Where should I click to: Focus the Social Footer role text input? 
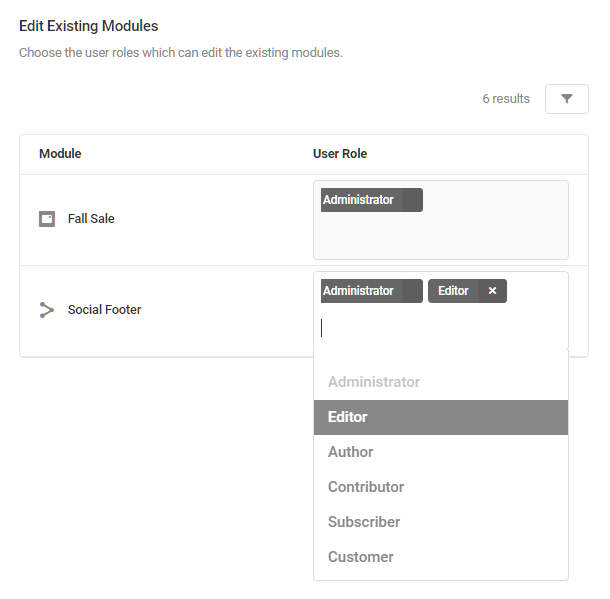pyautogui.click(x=441, y=328)
